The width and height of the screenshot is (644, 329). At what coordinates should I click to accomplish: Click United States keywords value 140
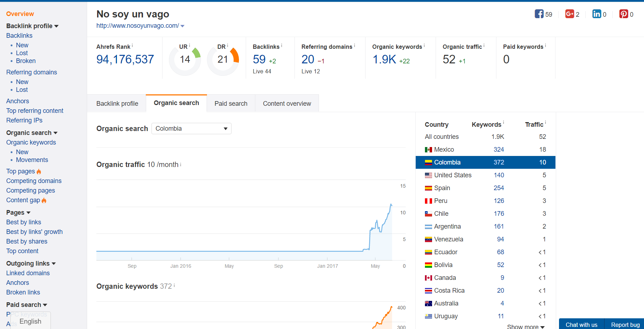point(499,175)
